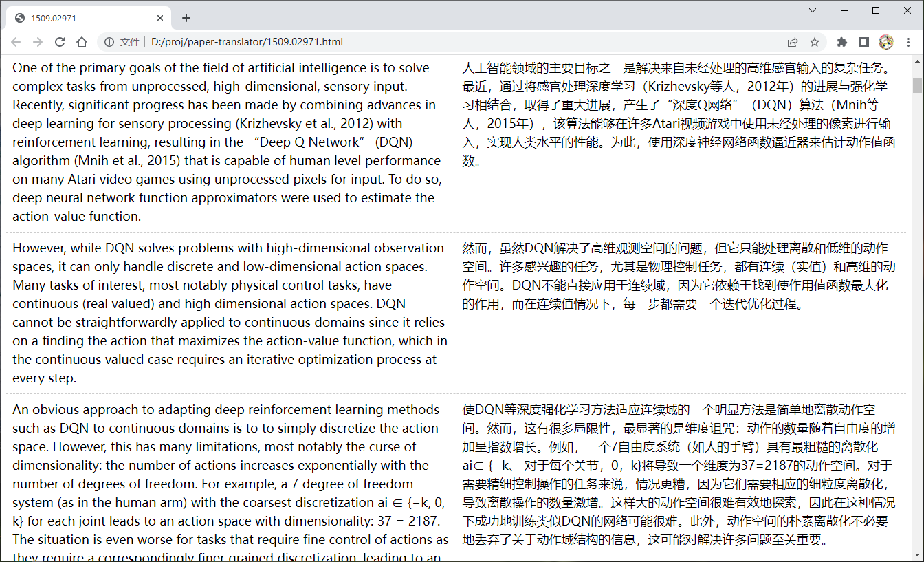Open a new browser tab
Image resolution: width=924 pixels, height=562 pixels.
coord(186,18)
